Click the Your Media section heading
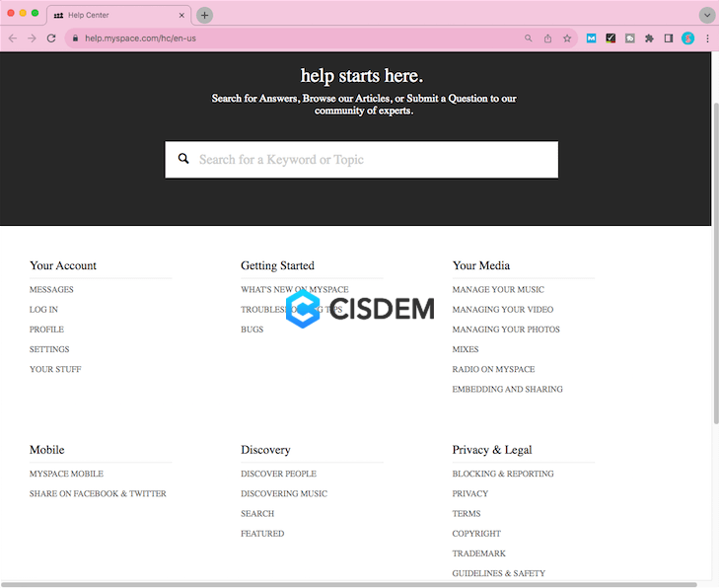Image resolution: width=719 pixels, height=588 pixels. (x=481, y=265)
